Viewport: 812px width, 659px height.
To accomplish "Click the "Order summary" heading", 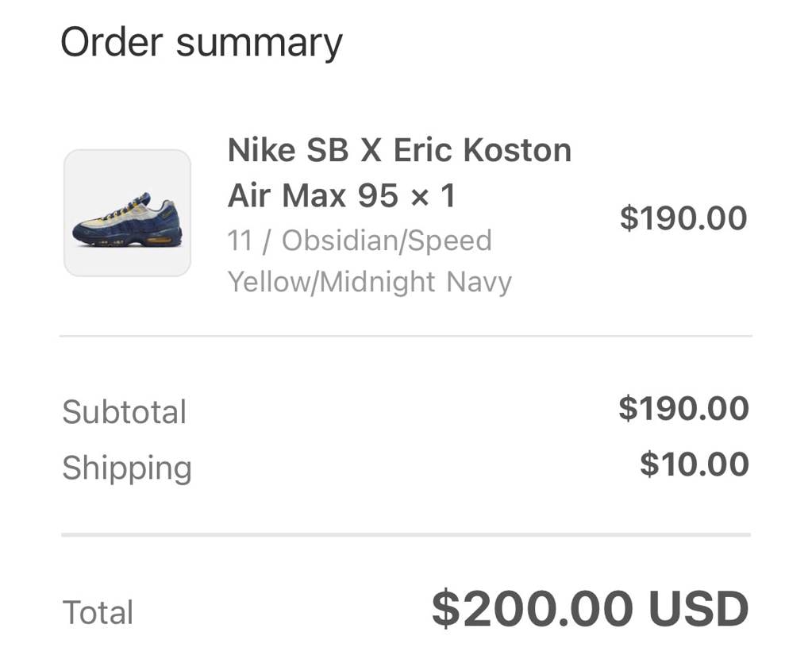I will [x=202, y=42].
